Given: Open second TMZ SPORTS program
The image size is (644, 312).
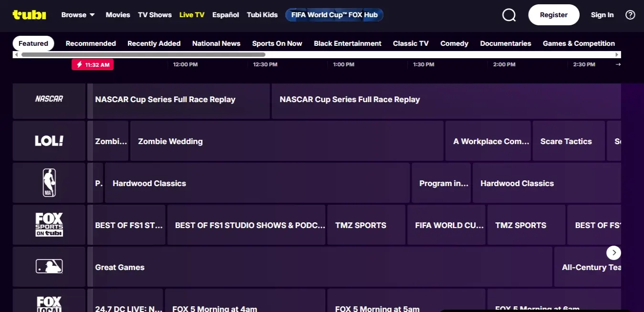Looking at the screenshot, I should [x=526, y=225].
